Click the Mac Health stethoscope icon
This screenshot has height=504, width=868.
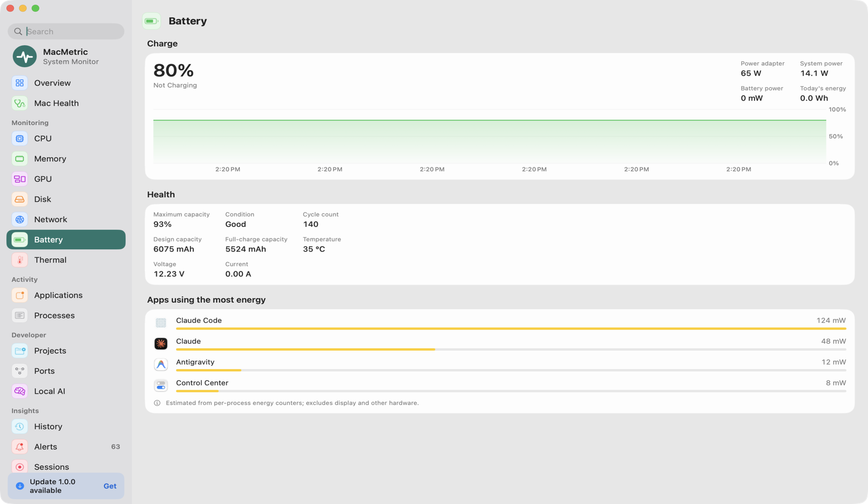pos(20,104)
